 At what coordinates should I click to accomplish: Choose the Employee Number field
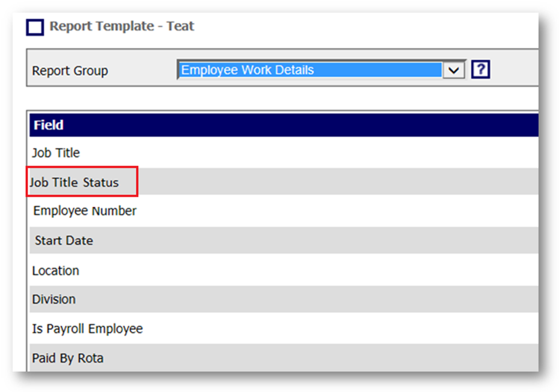(x=85, y=211)
